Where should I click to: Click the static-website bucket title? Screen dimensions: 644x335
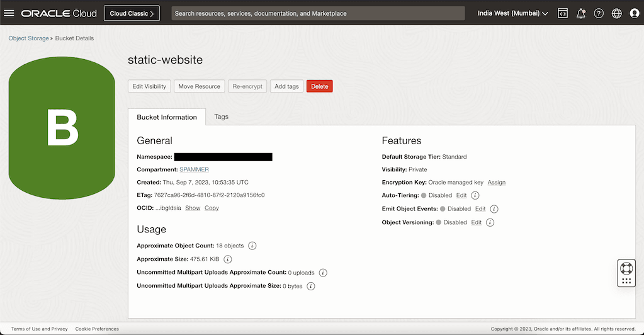165,60
